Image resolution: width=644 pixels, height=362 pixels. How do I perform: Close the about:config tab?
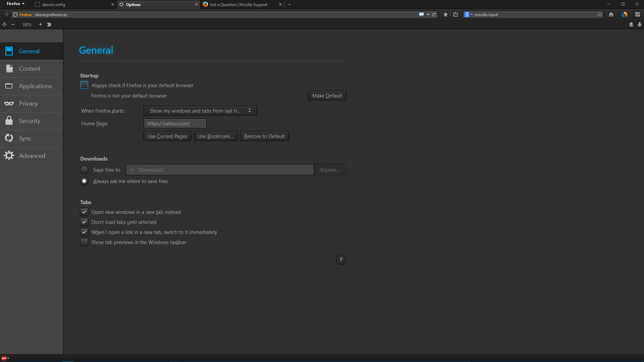point(112,4)
